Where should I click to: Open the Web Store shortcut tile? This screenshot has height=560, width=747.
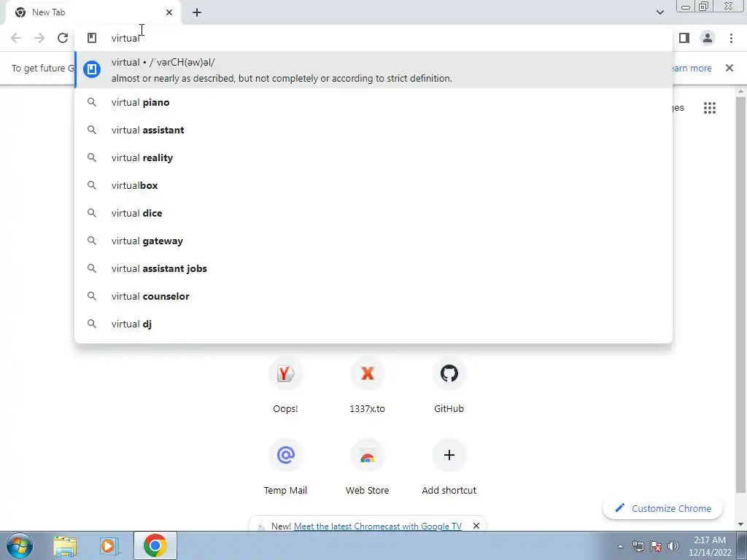click(x=368, y=467)
